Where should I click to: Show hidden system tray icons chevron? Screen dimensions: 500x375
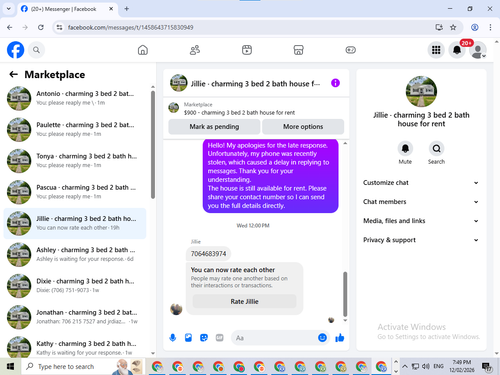coord(405,366)
